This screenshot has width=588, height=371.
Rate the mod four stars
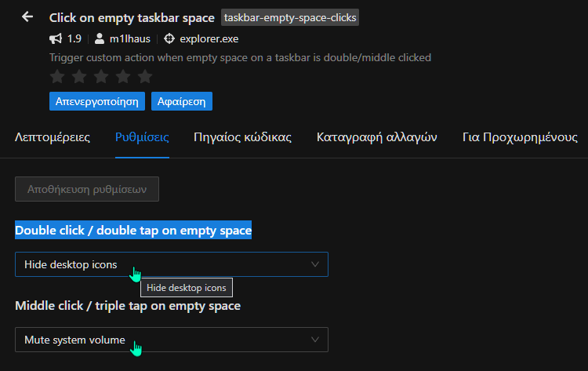(x=123, y=77)
